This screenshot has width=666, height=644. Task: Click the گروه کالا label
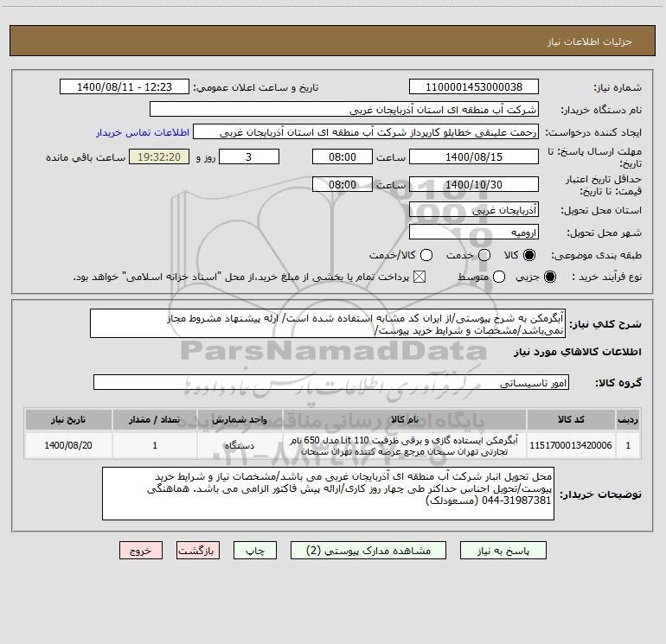point(618,383)
